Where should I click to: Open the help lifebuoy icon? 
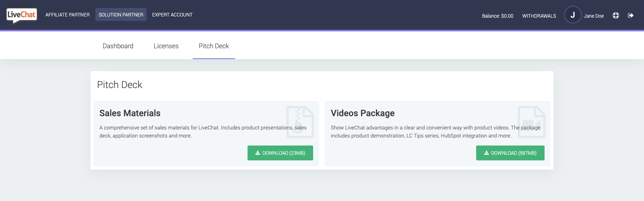tap(616, 15)
